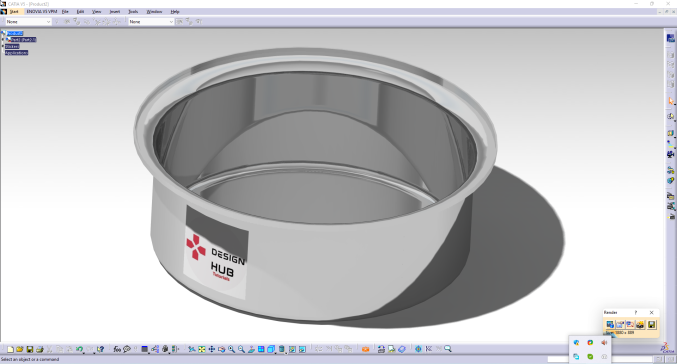Select Part1 (Part2.1) in the tree

click(x=23, y=40)
